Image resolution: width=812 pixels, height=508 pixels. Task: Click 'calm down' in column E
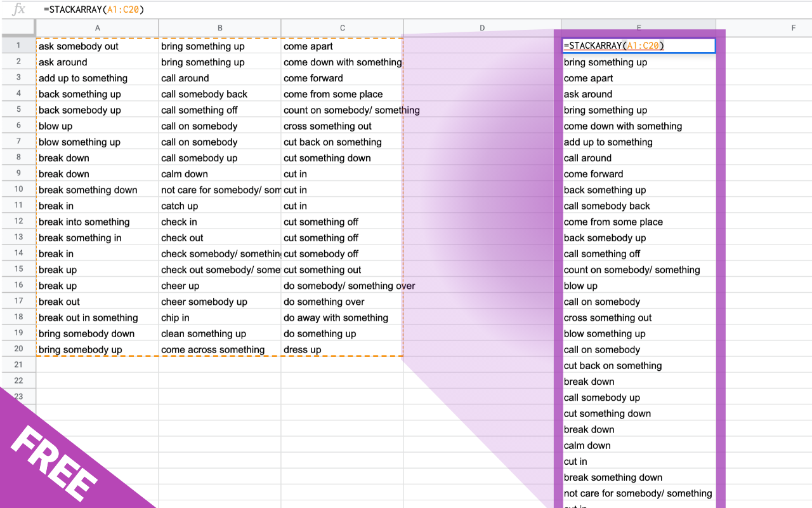click(x=639, y=445)
